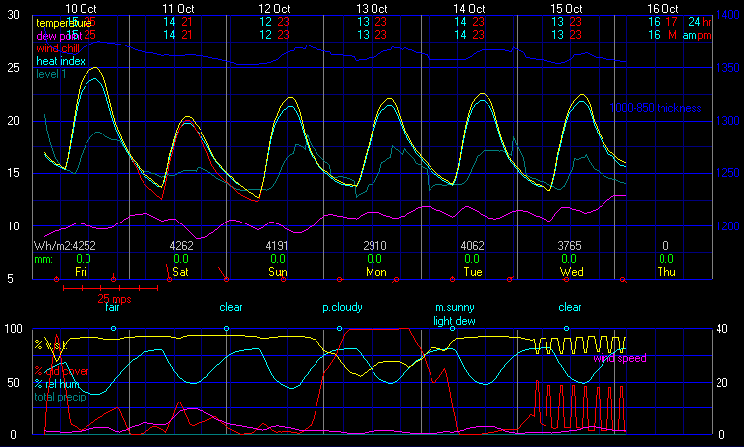The image size is (744, 447).
Task: Click the '% rel hum' legend label
Action: pos(62,384)
